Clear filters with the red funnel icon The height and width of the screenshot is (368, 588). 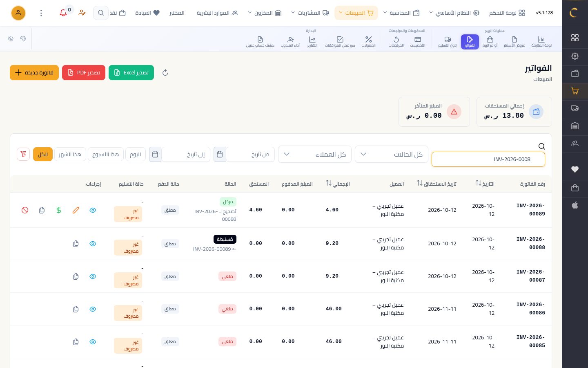tap(23, 154)
